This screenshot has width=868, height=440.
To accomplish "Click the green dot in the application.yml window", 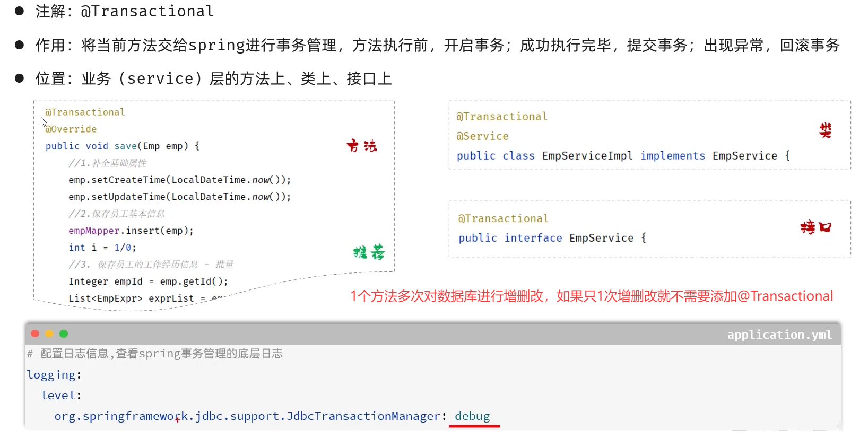I will (x=64, y=333).
